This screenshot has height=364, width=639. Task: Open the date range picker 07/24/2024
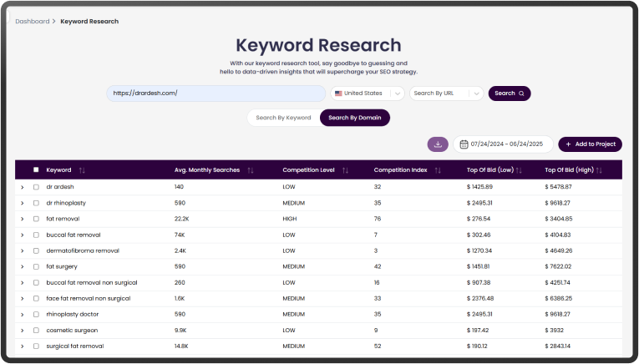pyautogui.click(x=503, y=144)
